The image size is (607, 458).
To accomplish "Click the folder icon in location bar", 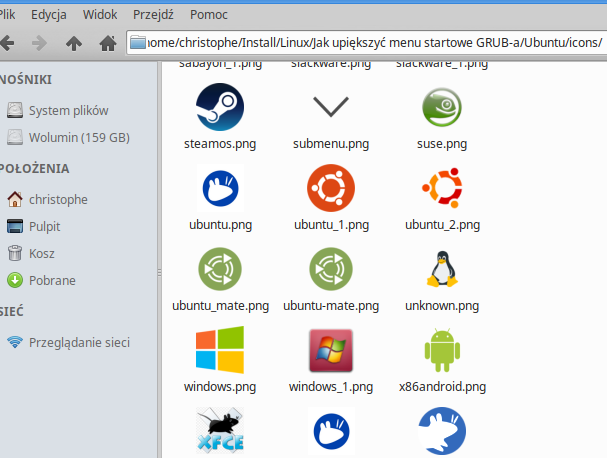I will click(138, 42).
